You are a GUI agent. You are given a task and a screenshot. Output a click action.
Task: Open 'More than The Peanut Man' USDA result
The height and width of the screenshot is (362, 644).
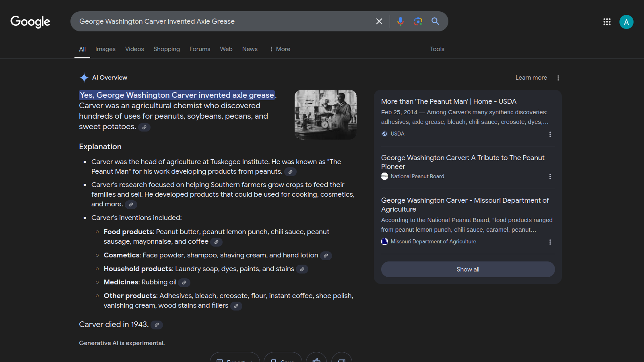[449, 101]
